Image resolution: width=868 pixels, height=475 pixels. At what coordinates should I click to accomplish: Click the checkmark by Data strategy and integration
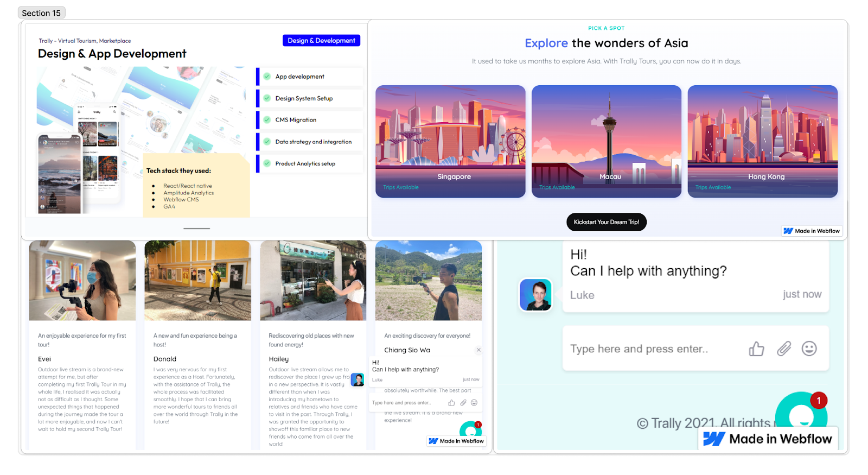[267, 142]
